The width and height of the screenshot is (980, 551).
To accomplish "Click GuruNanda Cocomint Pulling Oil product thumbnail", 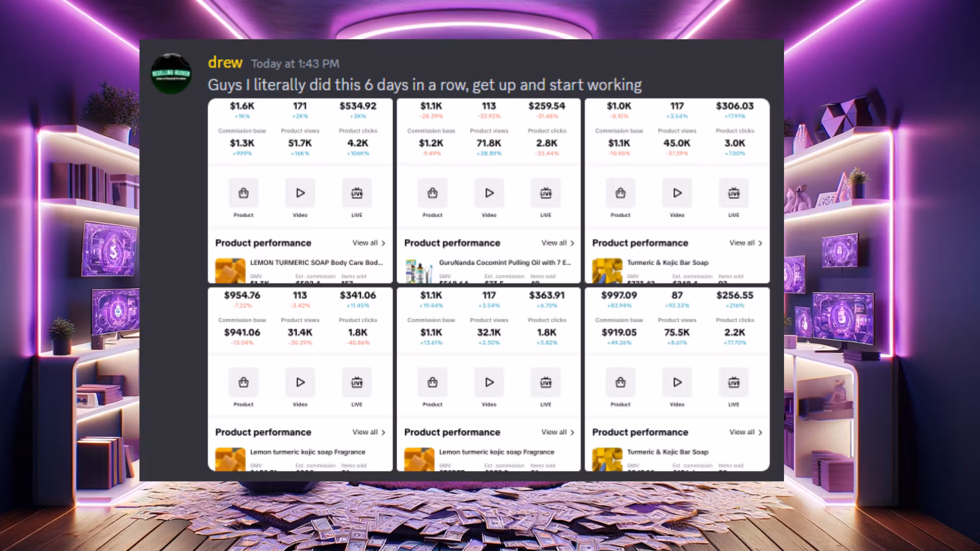I will click(419, 270).
